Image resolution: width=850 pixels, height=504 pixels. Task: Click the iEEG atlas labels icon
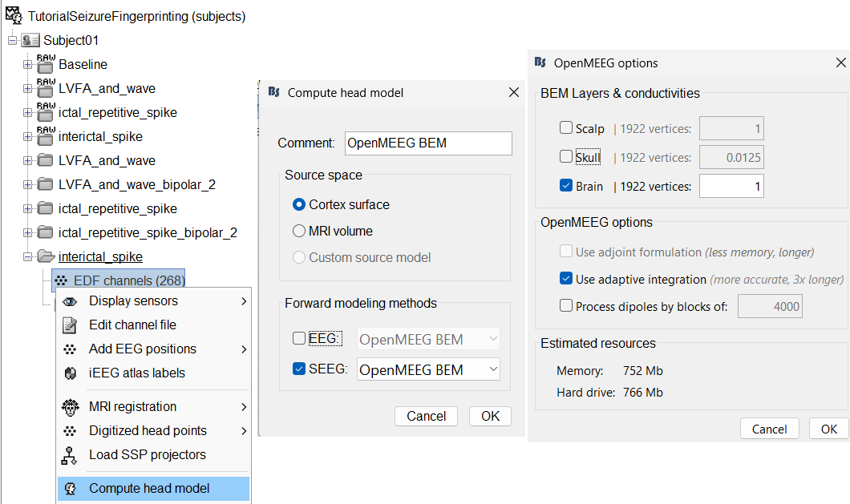pyautogui.click(x=71, y=373)
